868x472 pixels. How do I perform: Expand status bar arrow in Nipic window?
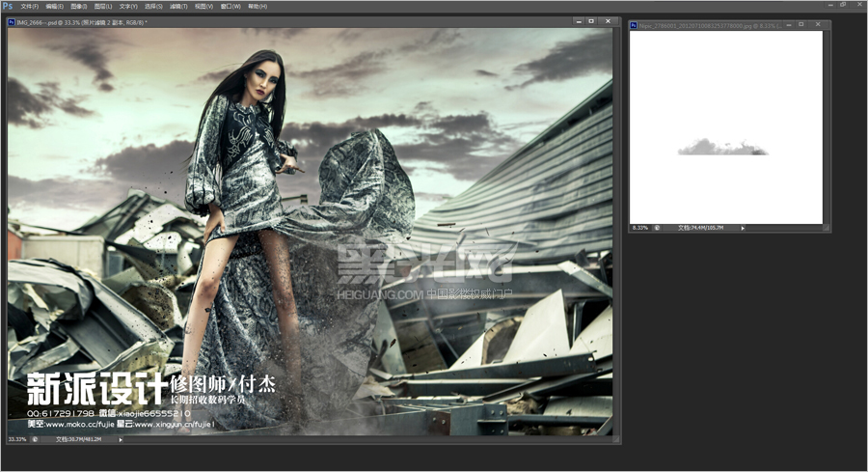point(743,228)
